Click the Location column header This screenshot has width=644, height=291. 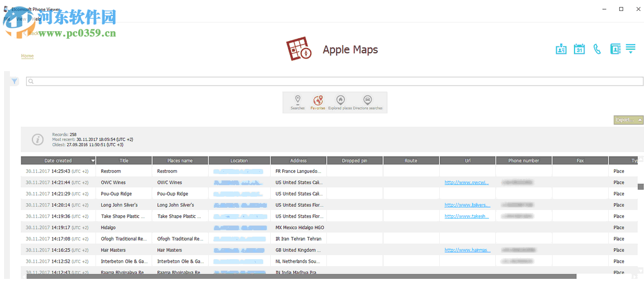click(x=240, y=160)
